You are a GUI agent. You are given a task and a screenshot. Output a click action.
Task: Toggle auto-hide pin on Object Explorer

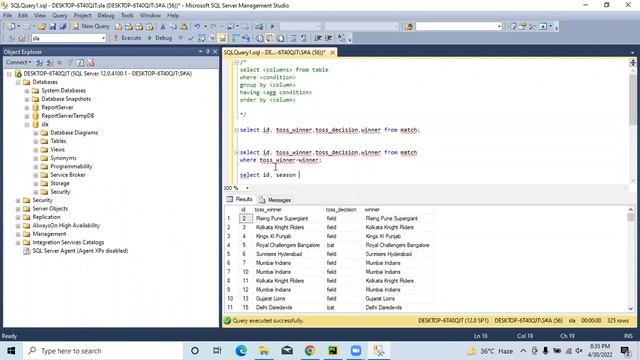click(x=207, y=52)
